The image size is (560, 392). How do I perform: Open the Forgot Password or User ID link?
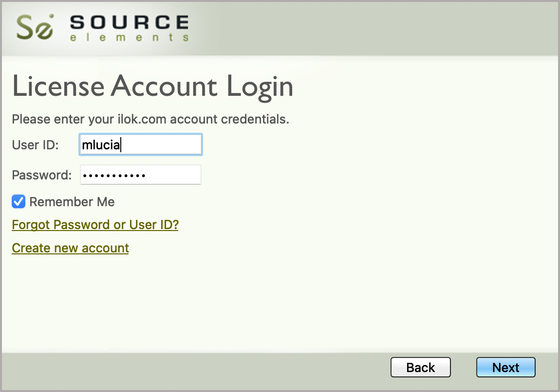(x=95, y=225)
